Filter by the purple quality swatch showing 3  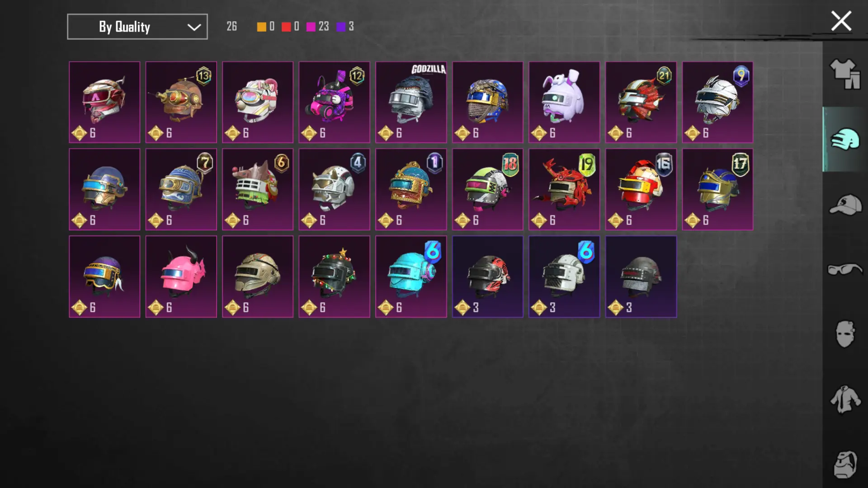(x=341, y=27)
